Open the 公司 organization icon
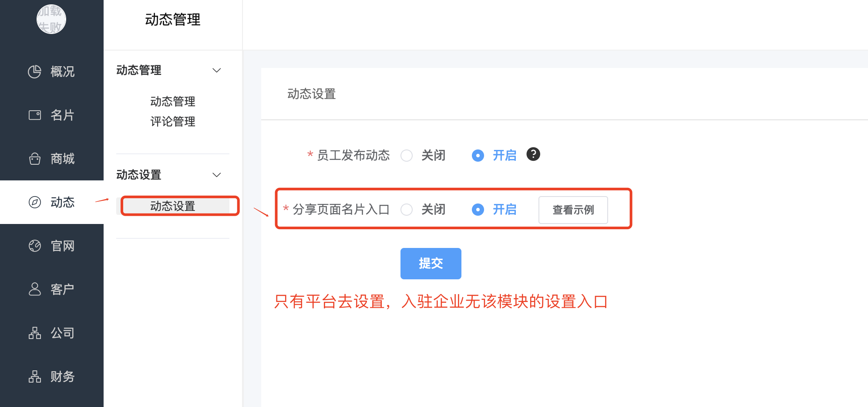The height and width of the screenshot is (407, 868). click(34, 333)
